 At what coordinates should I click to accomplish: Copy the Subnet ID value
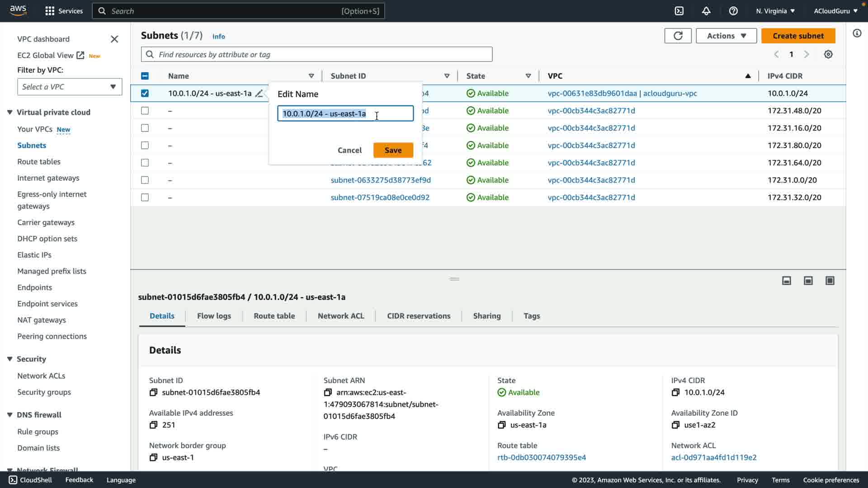[154, 392]
